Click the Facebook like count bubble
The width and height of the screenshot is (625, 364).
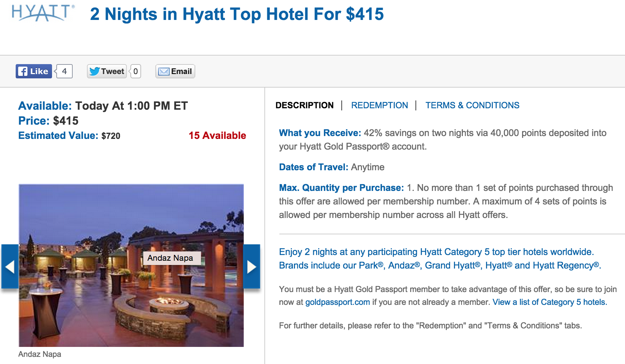[x=64, y=71]
